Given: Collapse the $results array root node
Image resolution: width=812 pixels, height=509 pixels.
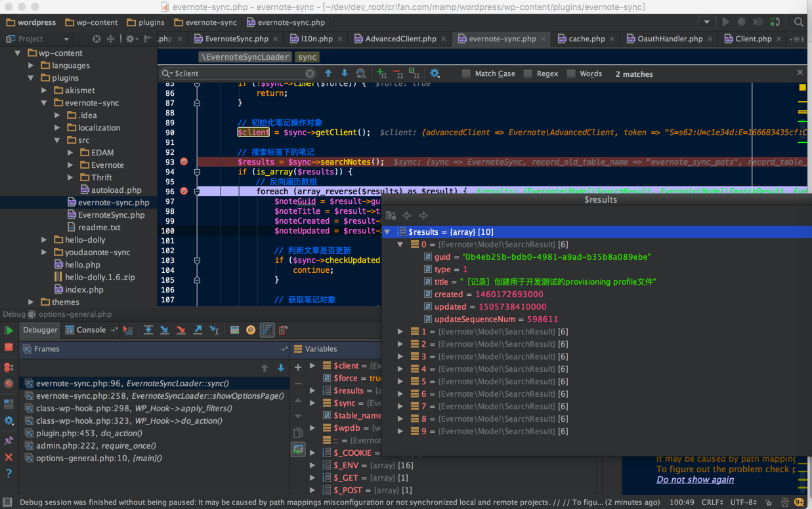Looking at the screenshot, I should 387,232.
